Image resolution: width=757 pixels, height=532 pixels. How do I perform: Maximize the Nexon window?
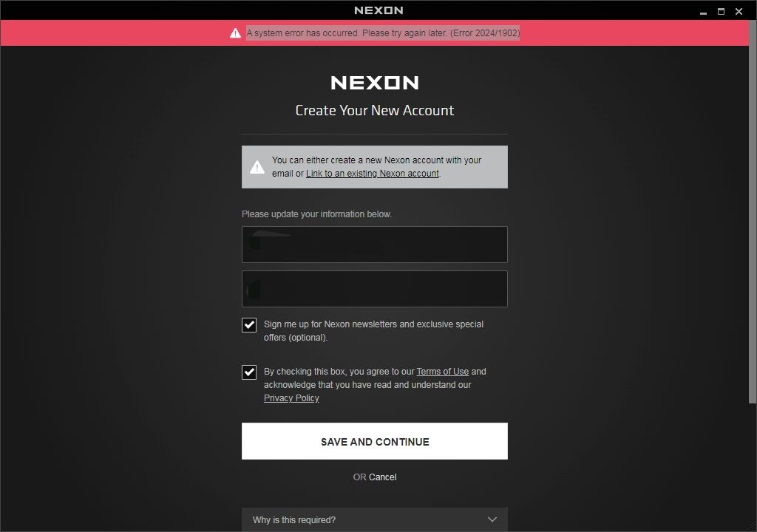click(x=721, y=11)
